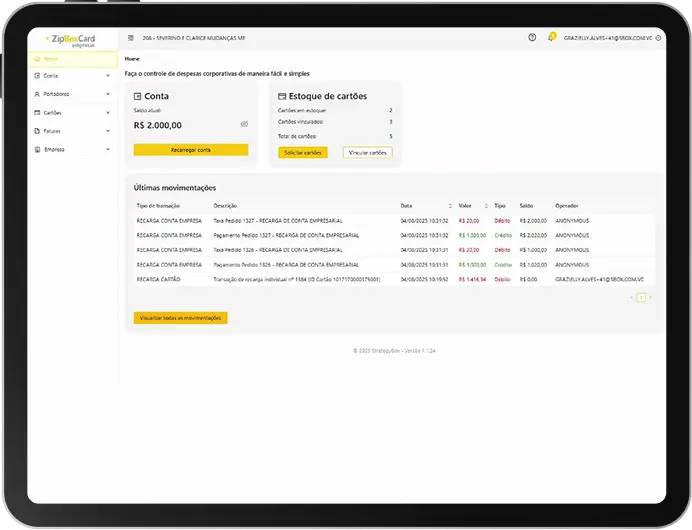
Task: Expand the Conta sidebar submenu chevron
Action: (x=107, y=76)
